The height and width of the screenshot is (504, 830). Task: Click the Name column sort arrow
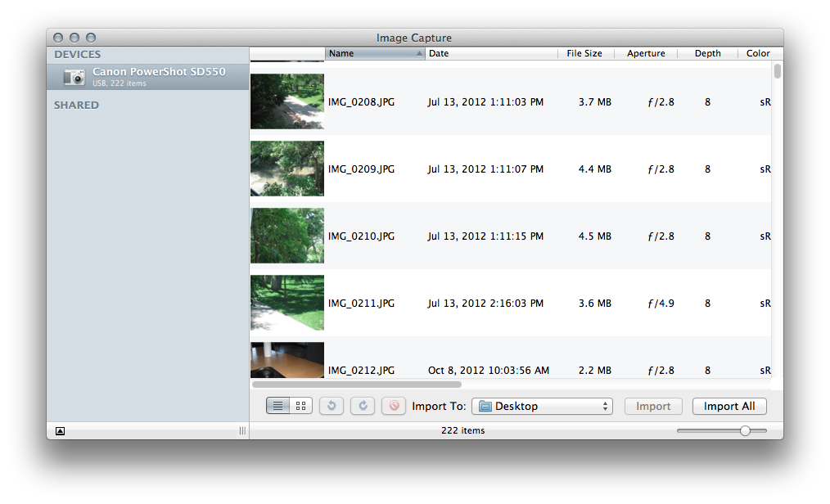pos(419,53)
